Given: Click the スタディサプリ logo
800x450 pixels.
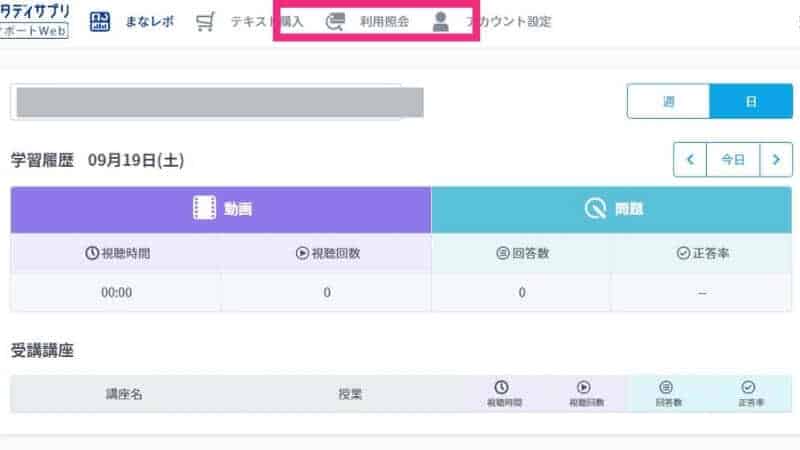Looking at the screenshot, I should click(34, 20).
